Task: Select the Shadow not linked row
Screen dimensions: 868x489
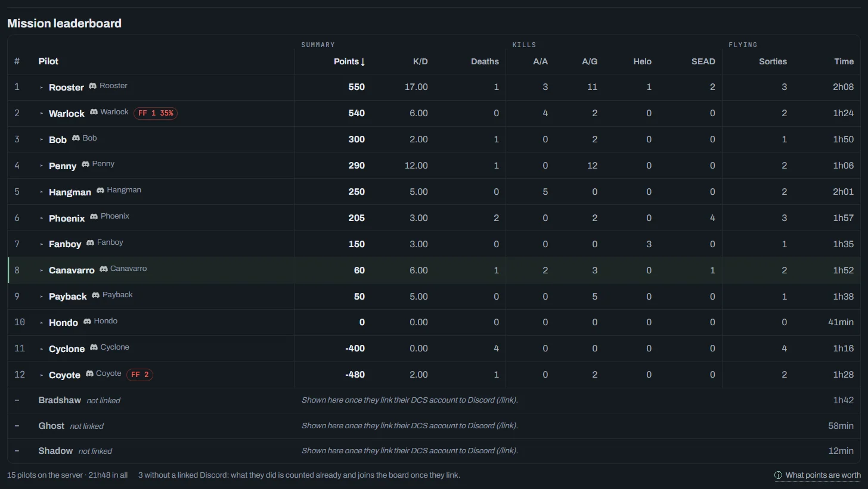Action: tap(434, 451)
